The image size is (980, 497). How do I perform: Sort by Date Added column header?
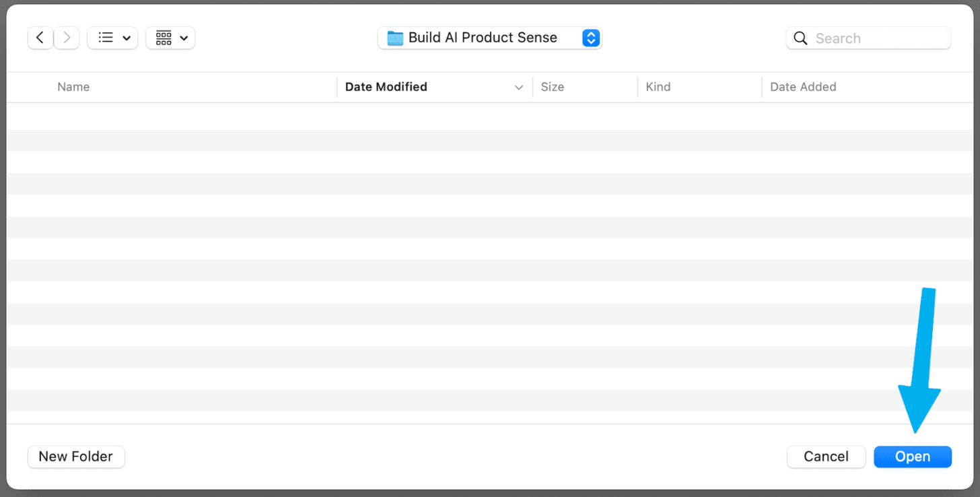point(803,87)
